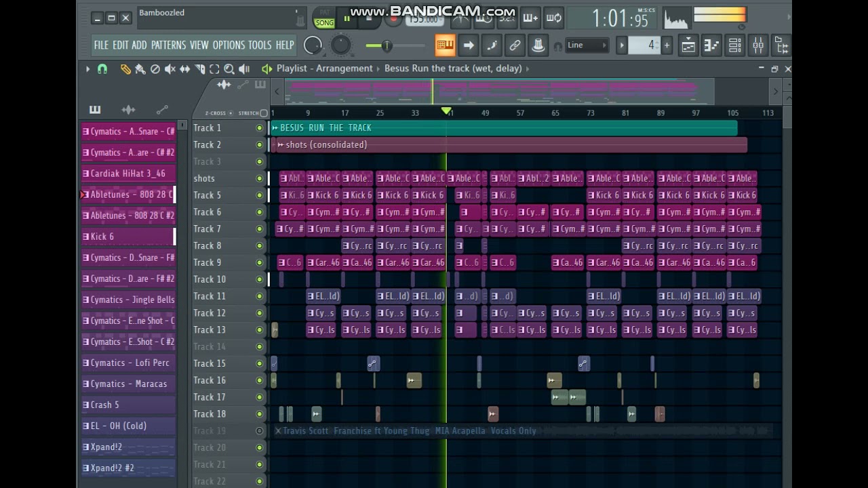
Task: Select Cymatics - Jingle Bells in picker
Action: 128,300
